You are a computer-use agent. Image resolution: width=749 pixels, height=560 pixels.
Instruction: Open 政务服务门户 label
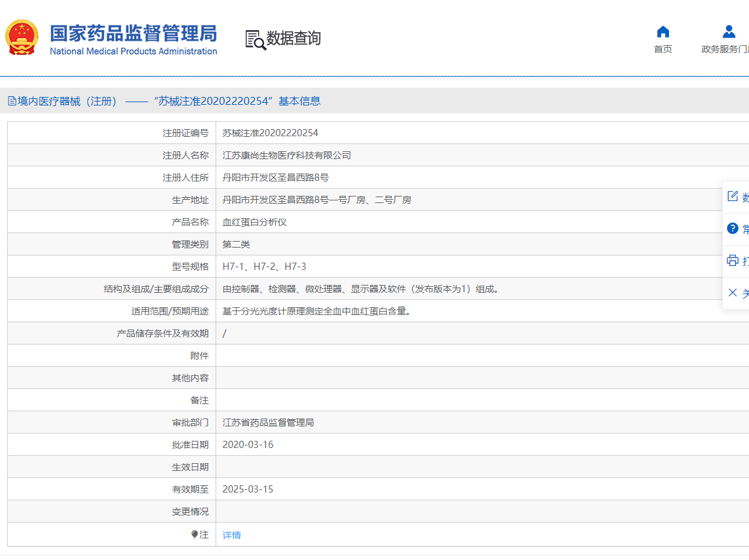point(725,49)
